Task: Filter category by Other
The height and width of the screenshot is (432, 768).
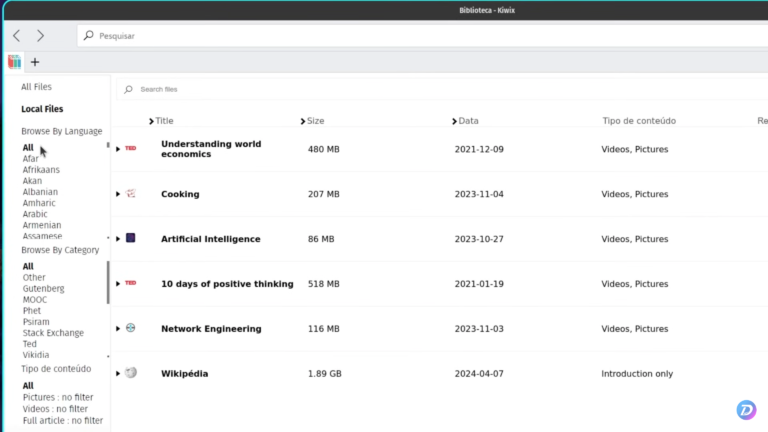Action: pyautogui.click(x=34, y=277)
